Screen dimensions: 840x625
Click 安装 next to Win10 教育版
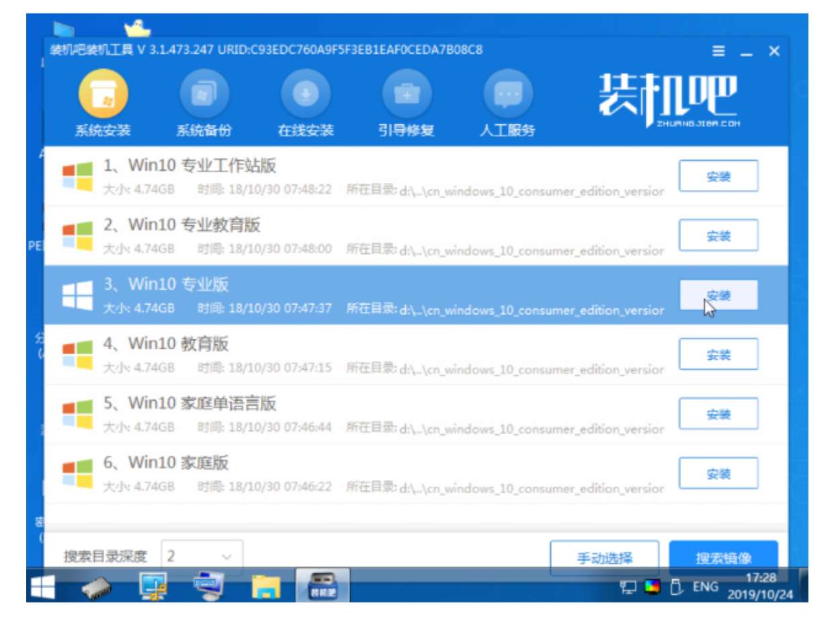[x=718, y=355]
